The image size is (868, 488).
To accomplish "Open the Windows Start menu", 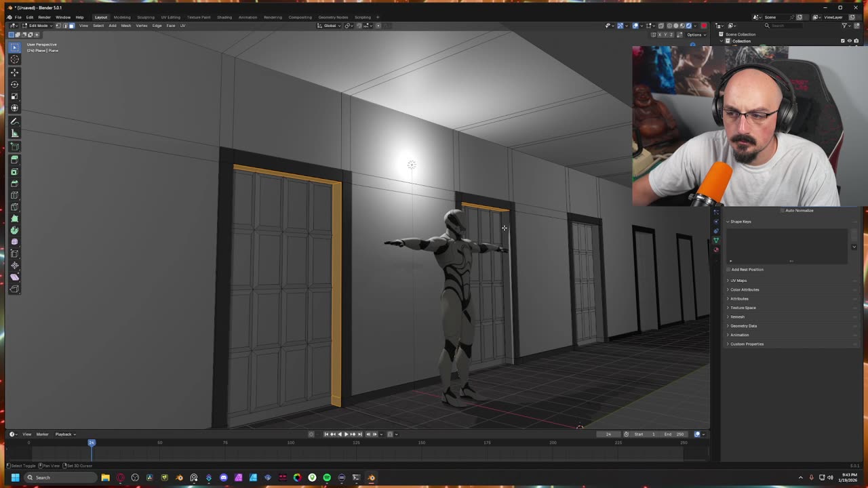I will tap(15, 478).
